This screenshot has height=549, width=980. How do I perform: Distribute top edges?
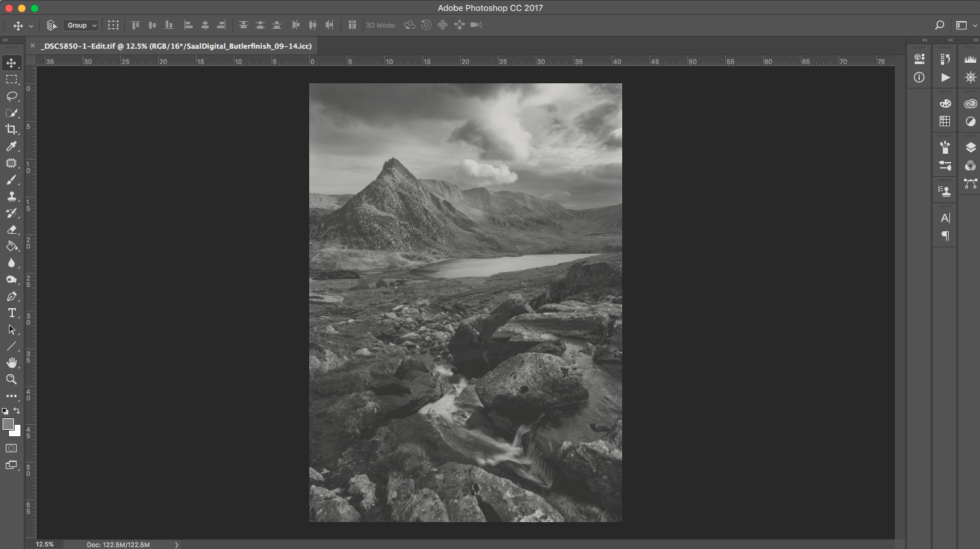(243, 25)
